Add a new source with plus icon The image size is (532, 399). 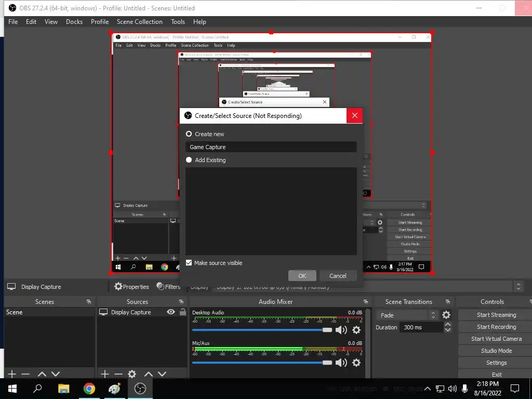click(105, 374)
